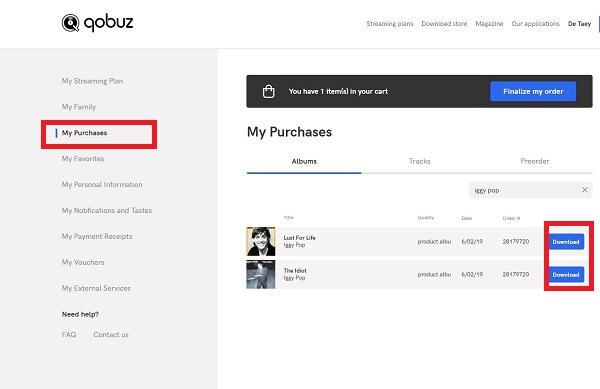Click Finalize my order button
Screen dimensions: 600x389
[533, 91]
